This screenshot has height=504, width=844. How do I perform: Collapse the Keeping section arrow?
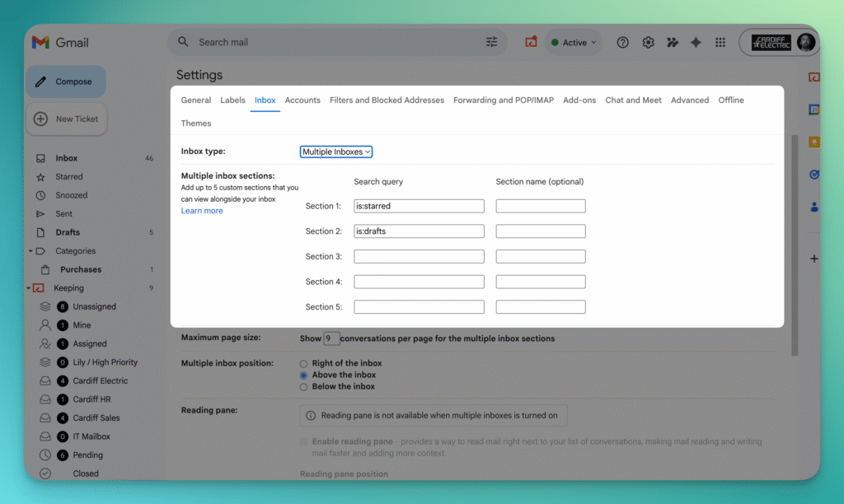(29, 287)
